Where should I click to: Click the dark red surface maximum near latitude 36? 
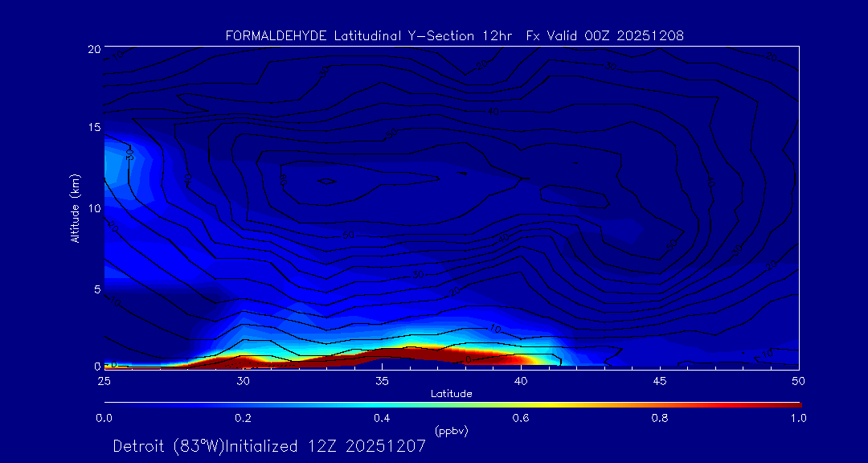[394, 357]
